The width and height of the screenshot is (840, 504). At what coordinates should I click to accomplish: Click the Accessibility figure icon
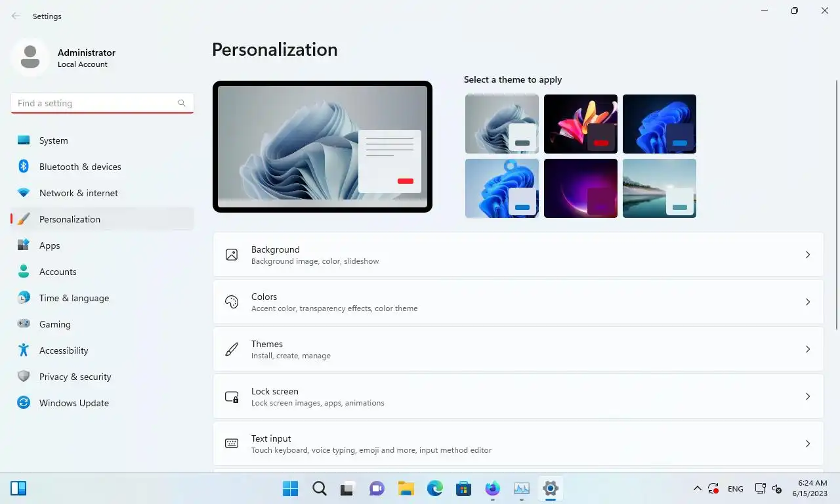tap(24, 350)
